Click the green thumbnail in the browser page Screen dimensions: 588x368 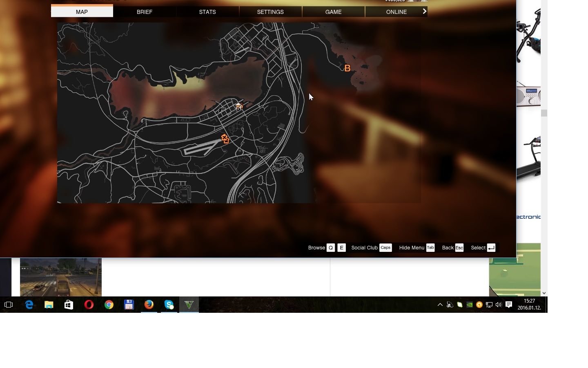[515, 270]
